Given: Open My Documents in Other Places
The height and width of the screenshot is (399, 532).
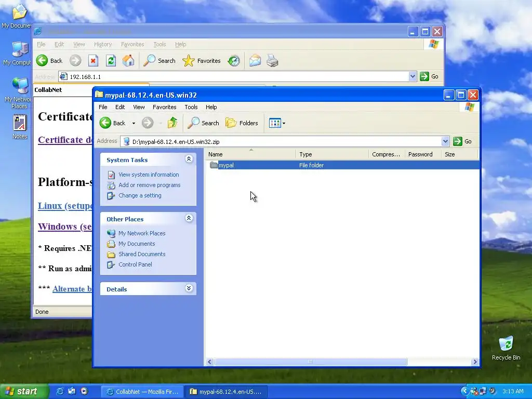Looking at the screenshot, I should [137, 244].
